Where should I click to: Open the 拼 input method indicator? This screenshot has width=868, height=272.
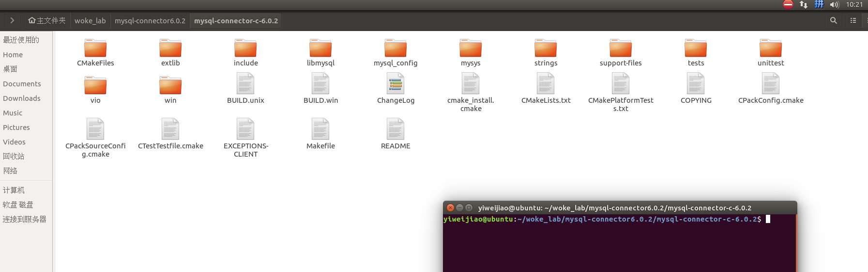(819, 4)
